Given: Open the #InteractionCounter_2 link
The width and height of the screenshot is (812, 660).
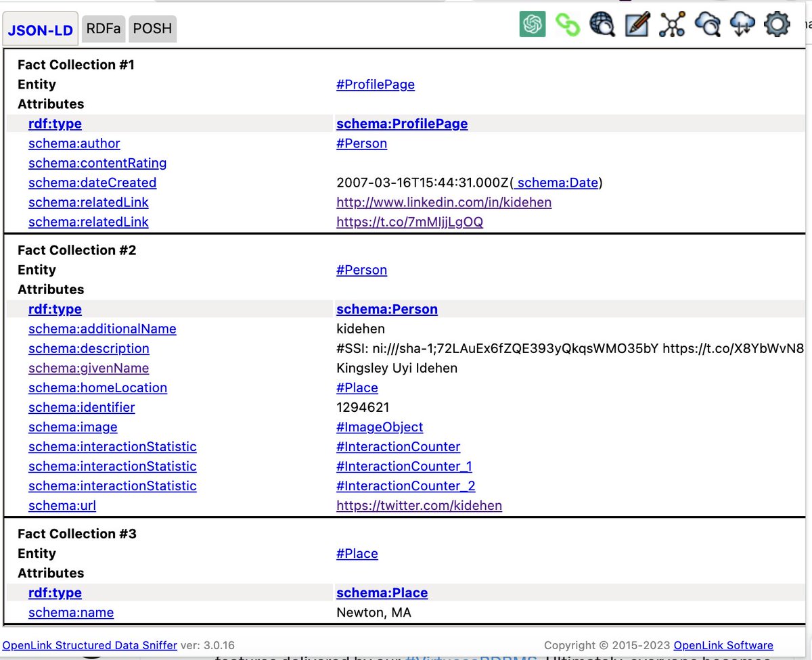Looking at the screenshot, I should pyautogui.click(x=405, y=486).
